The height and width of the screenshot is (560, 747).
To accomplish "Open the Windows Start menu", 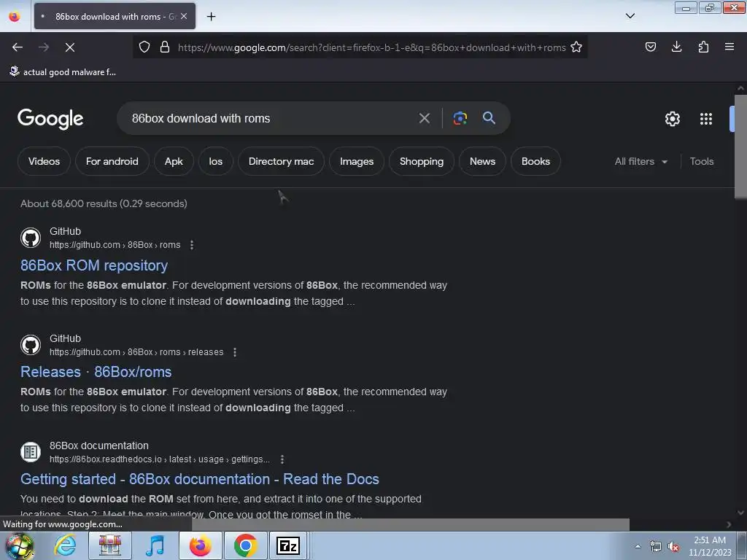I will coord(20,545).
